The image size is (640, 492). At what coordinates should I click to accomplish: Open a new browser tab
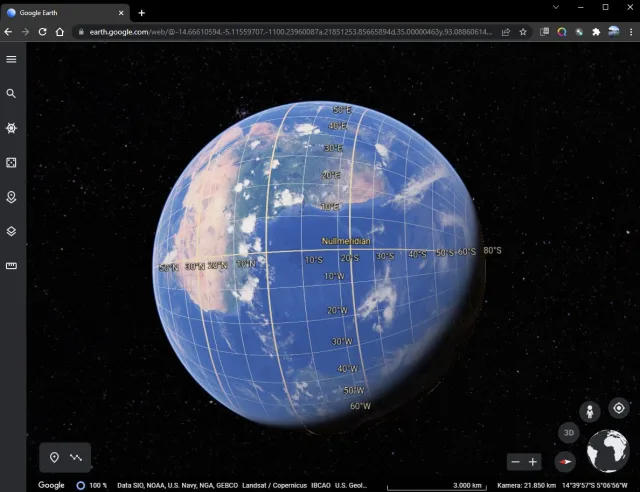pos(142,12)
